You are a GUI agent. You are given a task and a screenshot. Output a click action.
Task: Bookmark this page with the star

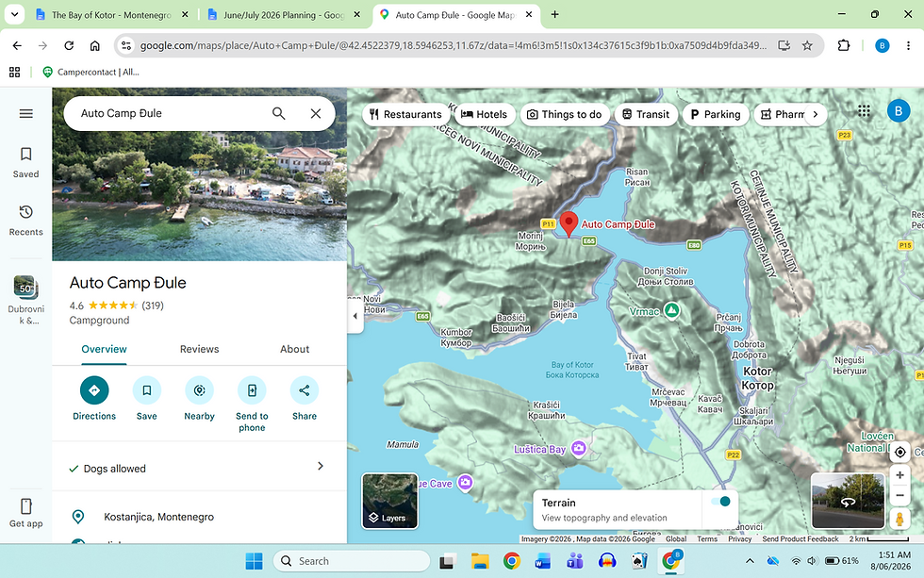(x=807, y=45)
